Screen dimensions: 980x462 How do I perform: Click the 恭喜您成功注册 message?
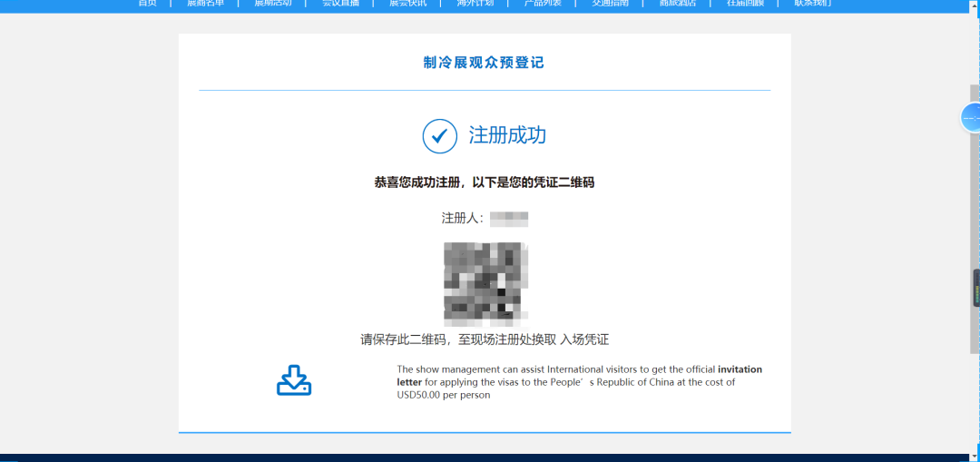484,182
